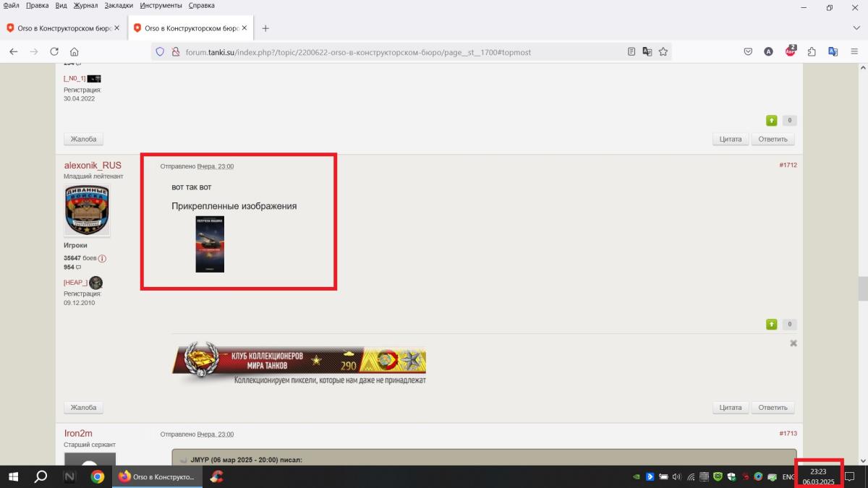
Task: Click the shield tracking protection icon
Action: coord(160,52)
